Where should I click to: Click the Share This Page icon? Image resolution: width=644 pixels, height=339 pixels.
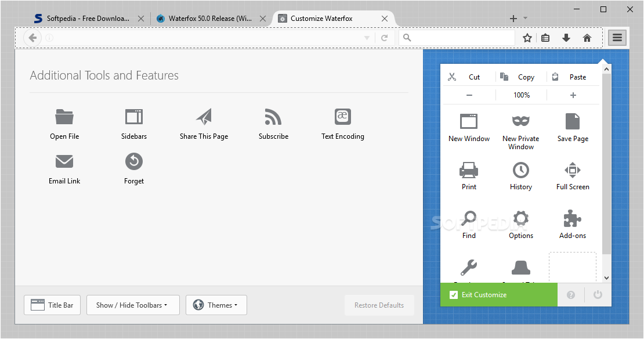click(204, 117)
